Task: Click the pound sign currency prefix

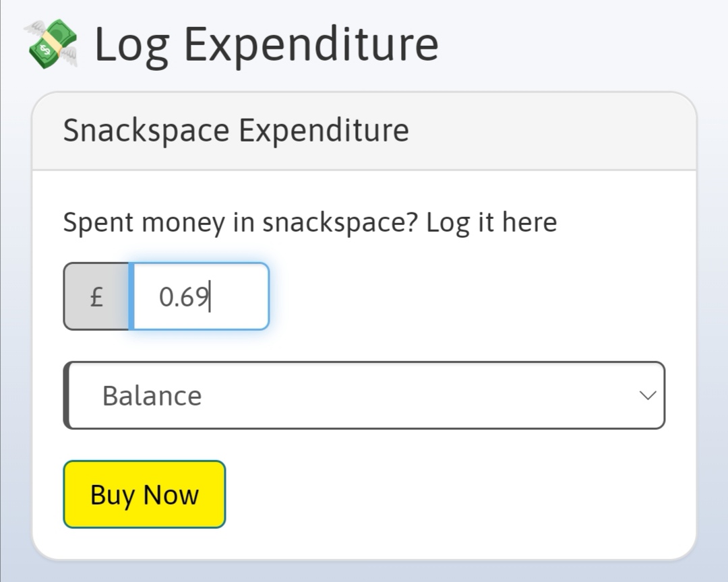Action: [96, 297]
